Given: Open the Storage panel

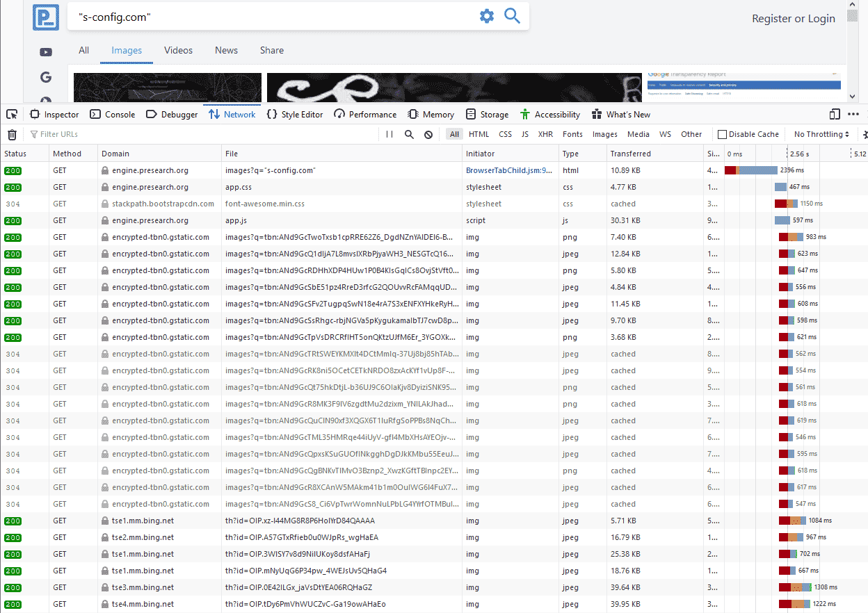Looking at the screenshot, I should click(488, 115).
